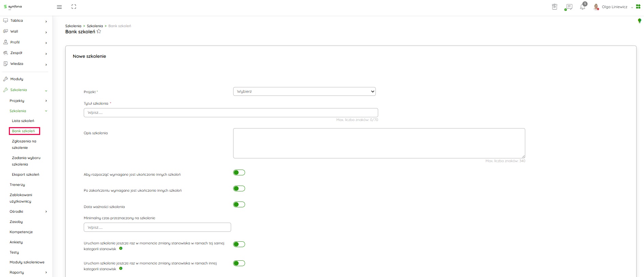
Task: Toggle fullscreen mode icon
Action: pyautogui.click(x=74, y=7)
